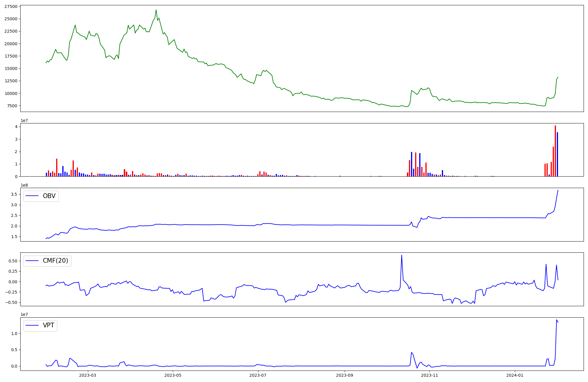Click the 4 tick on volume axis
This screenshot has height=382, width=588.
tap(16, 127)
